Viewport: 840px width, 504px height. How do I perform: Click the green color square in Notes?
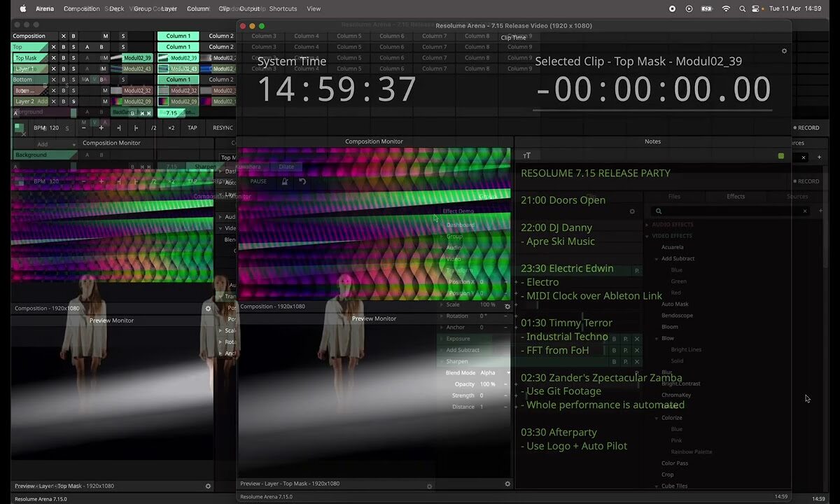(781, 156)
